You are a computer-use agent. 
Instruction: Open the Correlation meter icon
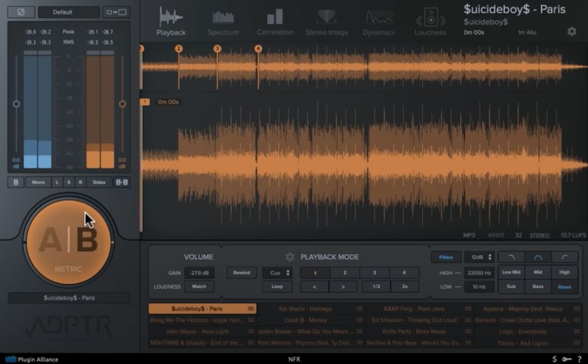coord(275,17)
